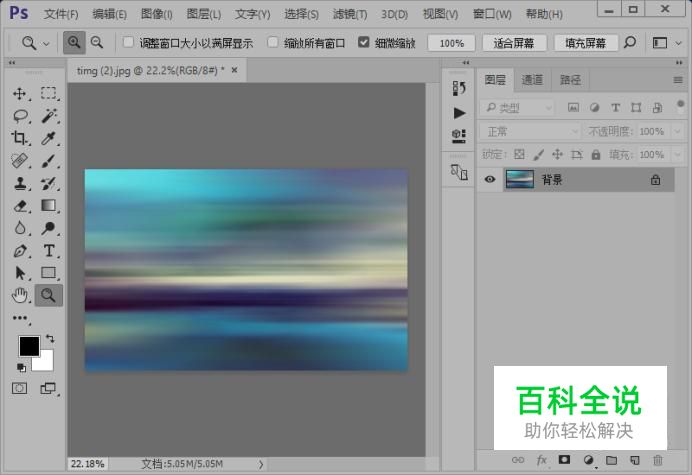Open the black foreground color swatch
The width and height of the screenshot is (692, 475).
(x=29, y=346)
